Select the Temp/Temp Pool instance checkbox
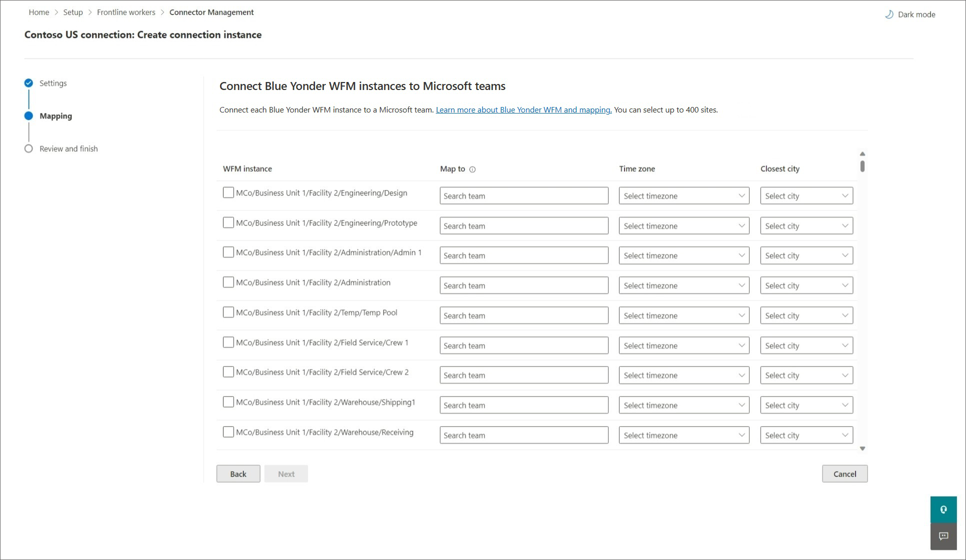The height and width of the screenshot is (560, 966). (228, 312)
